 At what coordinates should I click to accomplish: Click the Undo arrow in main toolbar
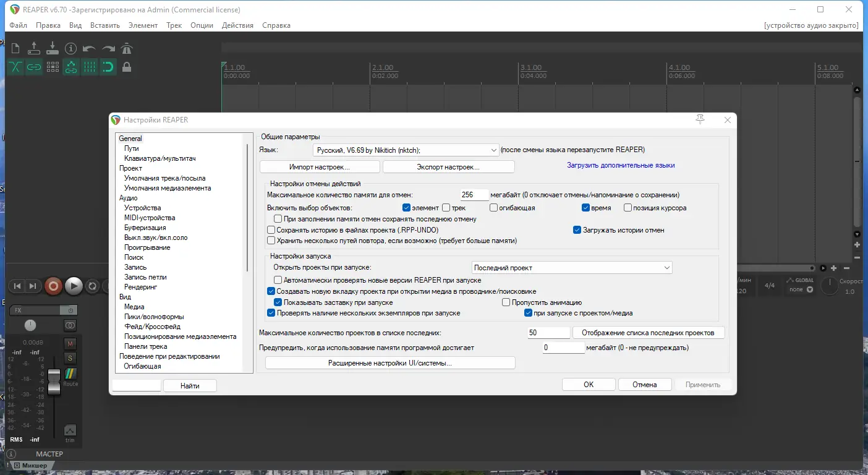pos(90,48)
